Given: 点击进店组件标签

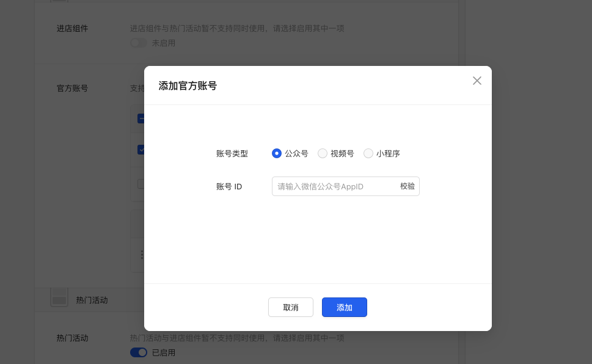Looking at the screenshot, I should click(x=72, y=28).
